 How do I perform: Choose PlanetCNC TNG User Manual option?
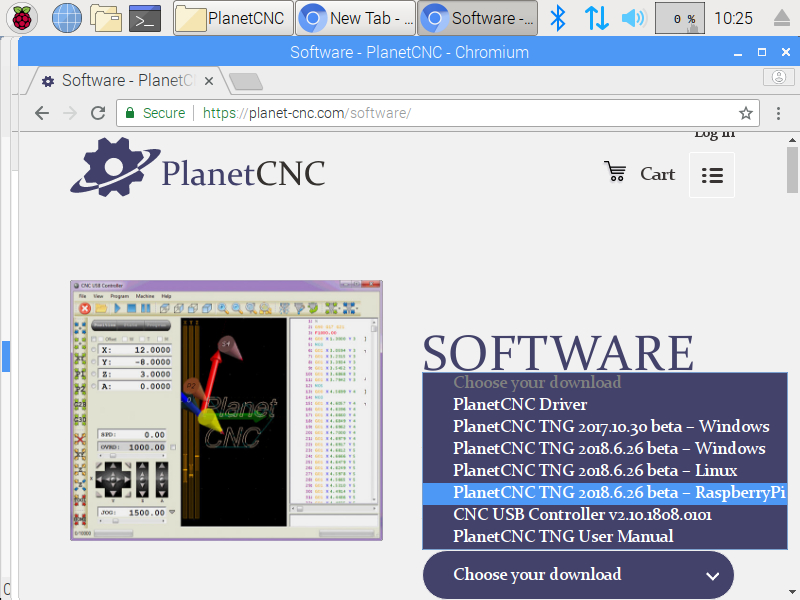click(563, 536)
